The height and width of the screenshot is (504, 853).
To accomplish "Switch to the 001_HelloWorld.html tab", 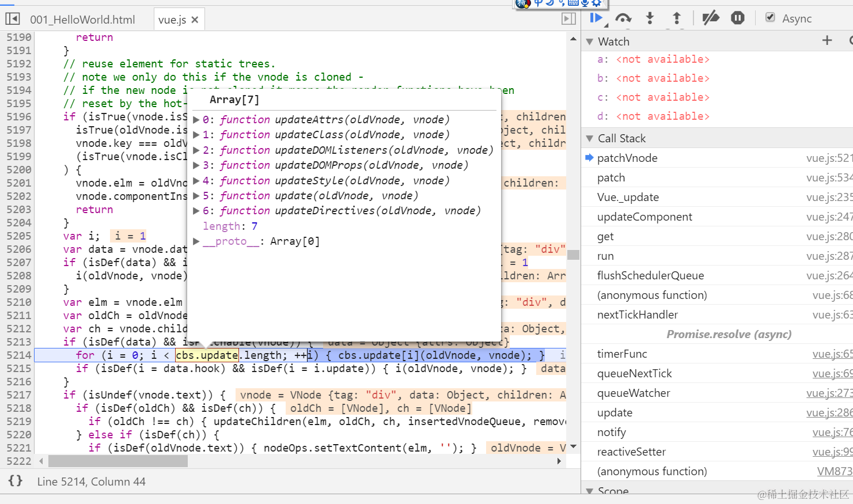I will [82, 20].
